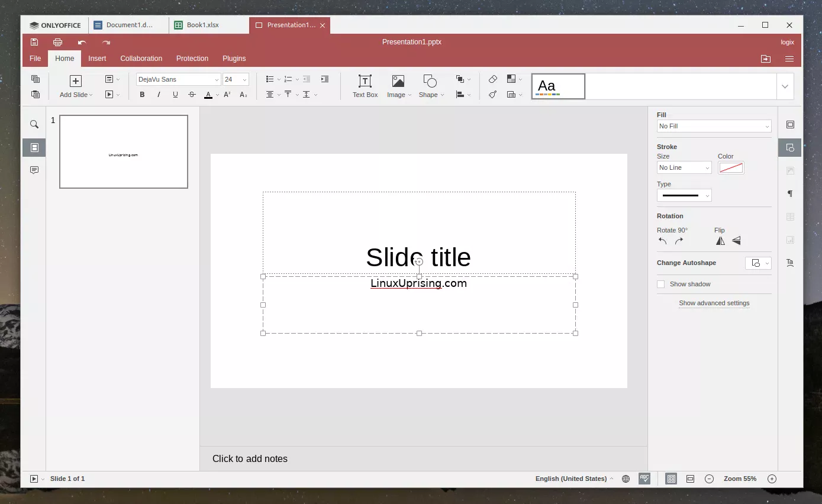822x504 pixels.
Task: Print the presentation via printer icon
Action: point(57,42)
